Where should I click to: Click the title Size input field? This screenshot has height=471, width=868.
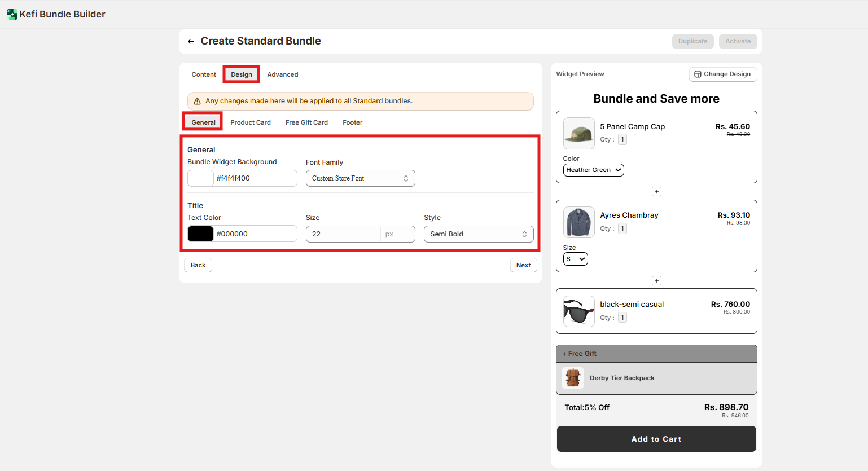click(343, 234)
